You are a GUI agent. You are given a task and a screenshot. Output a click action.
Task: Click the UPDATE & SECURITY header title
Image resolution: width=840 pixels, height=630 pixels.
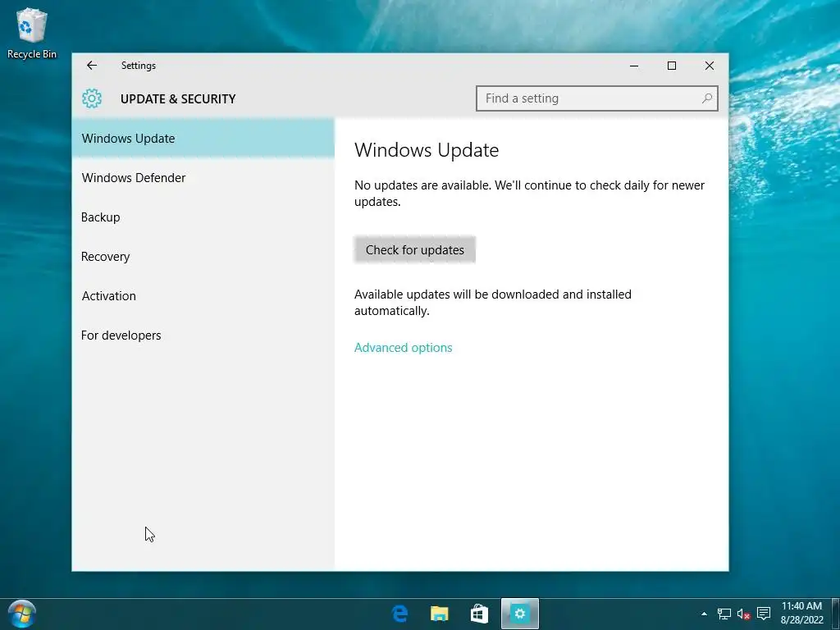pyautogui.click(x=178, y=99)
